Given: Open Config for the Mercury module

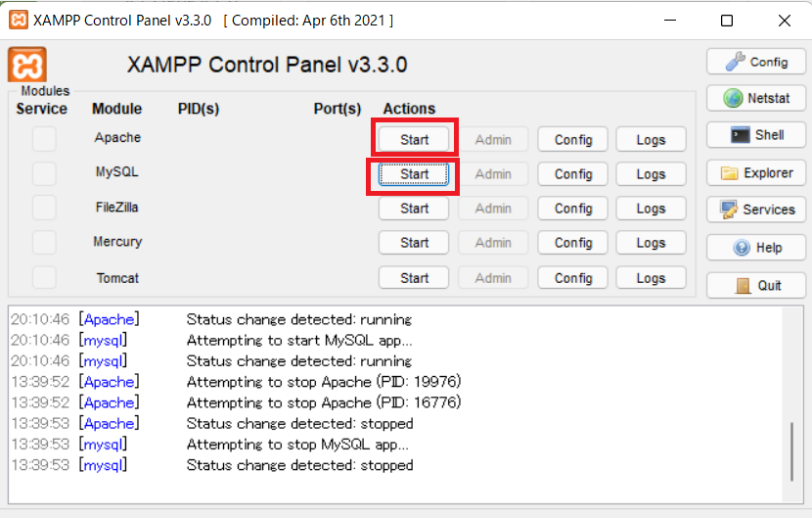Looking at the screenshot, I should (x=573, y=243).
